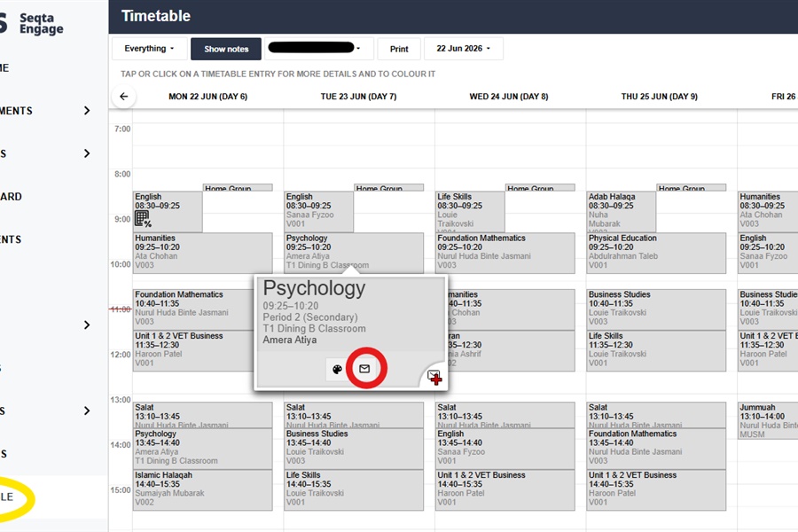
Task: Click the TUE 23 JUN (DAY 7) header
Action: [x=358, y=97]
